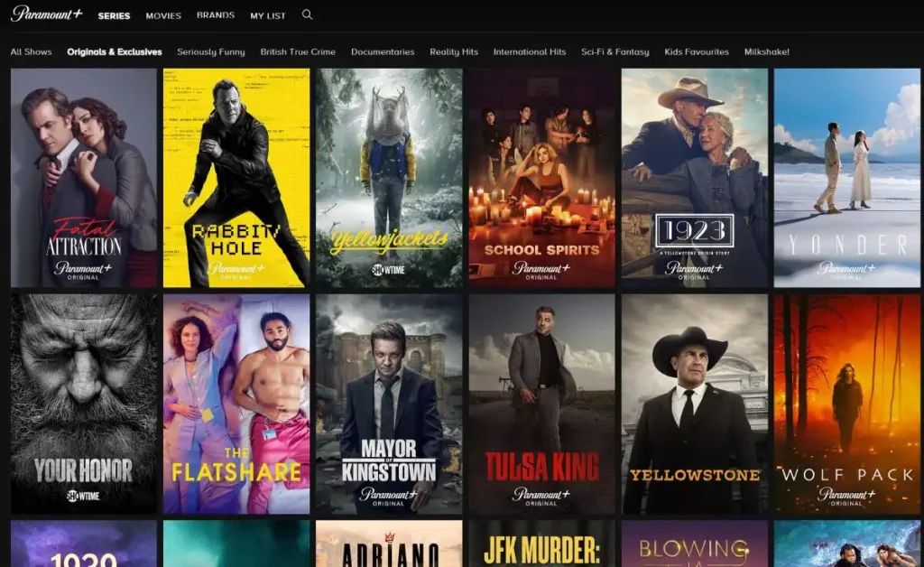The image size is (924, 567).
Task: Open the purple poster showing 1920
Action: [84, 544]
